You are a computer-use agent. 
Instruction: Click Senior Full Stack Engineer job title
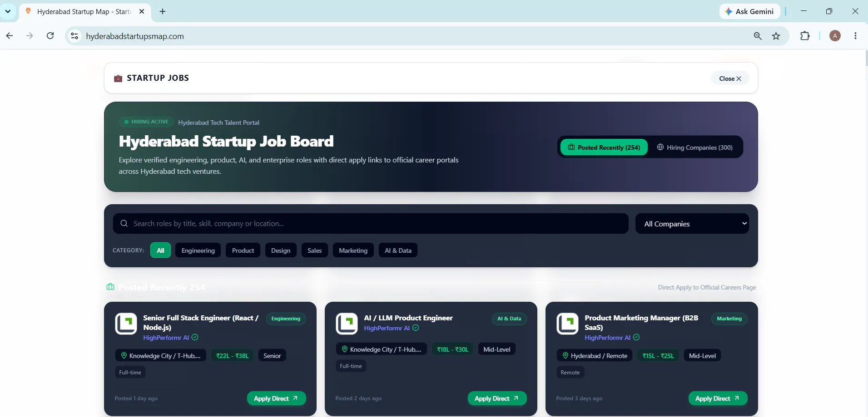(x=200, y=323)
